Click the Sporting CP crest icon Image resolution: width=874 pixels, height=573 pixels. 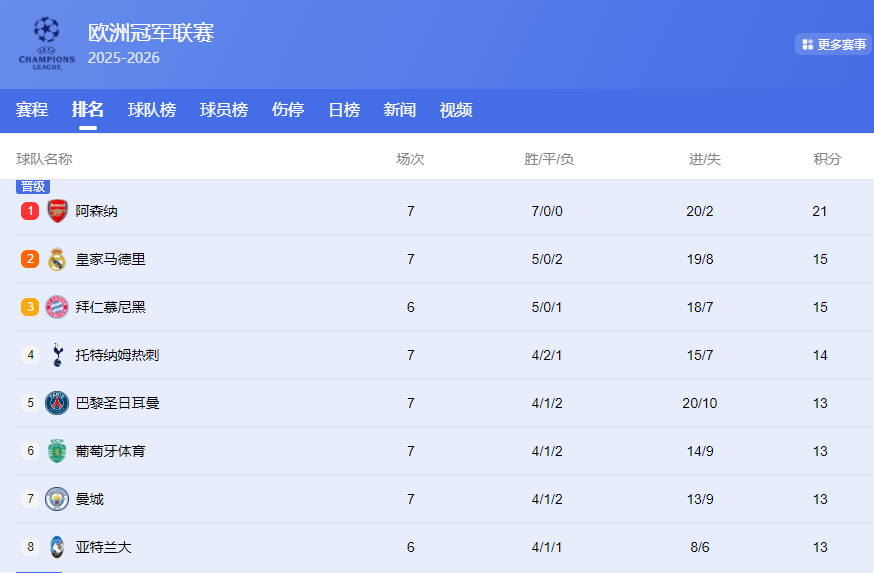click(57, 451)
